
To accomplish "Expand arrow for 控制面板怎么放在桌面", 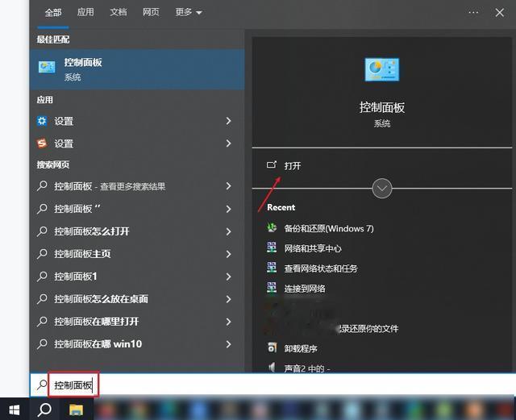I will (229, 299).
